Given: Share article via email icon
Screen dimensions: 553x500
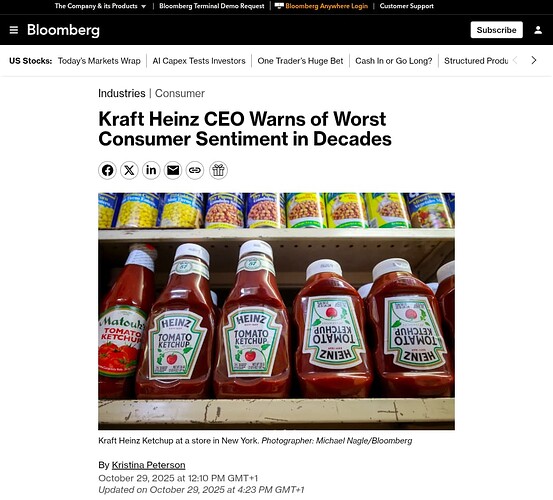Looking at the screenshot, I should (x=173, y=170).
